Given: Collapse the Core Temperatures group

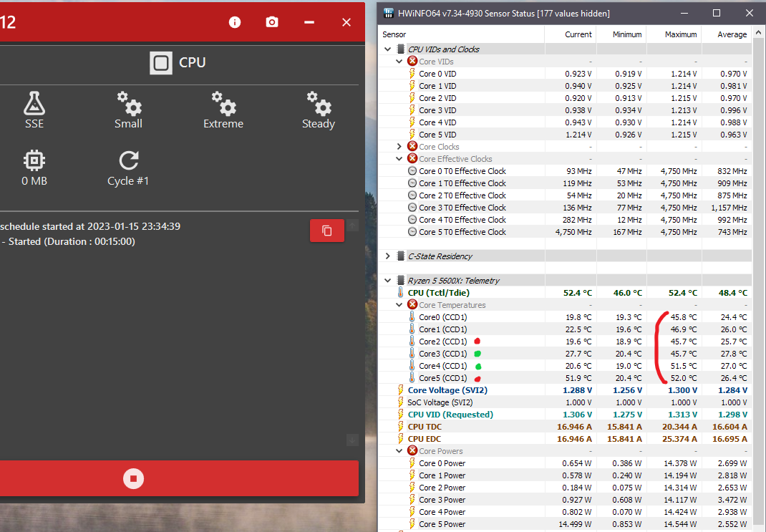Looking at the screenshot, I should coord(399,305).
